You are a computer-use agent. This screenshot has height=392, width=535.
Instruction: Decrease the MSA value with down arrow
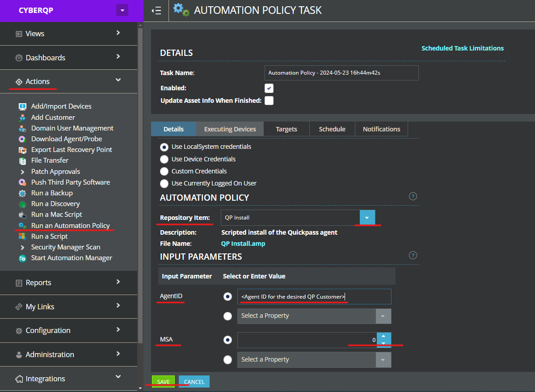pyautogui.click(x=383, y=344)
